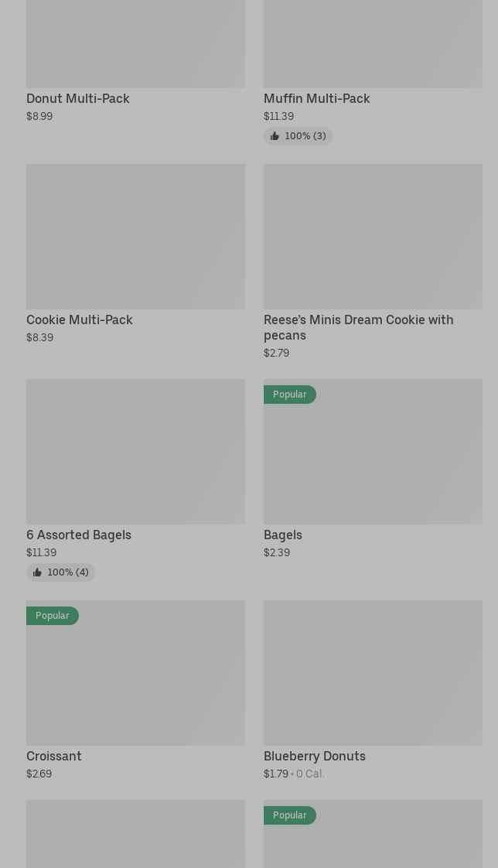498x868 pixels.
Task: Click Reese's Minis Dream Cookie with pecans title
Action: 358,327
